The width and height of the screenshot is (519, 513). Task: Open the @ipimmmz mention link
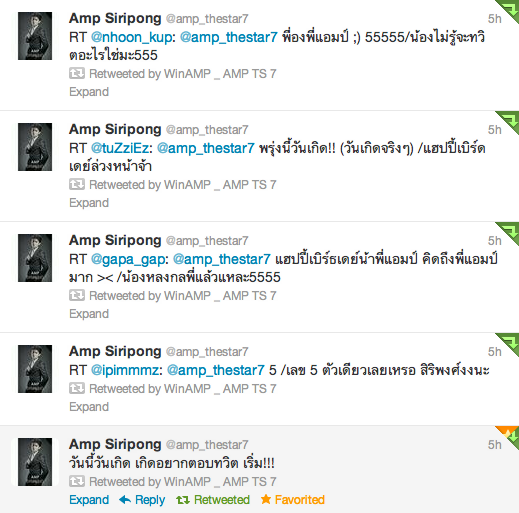coord(125,370)
